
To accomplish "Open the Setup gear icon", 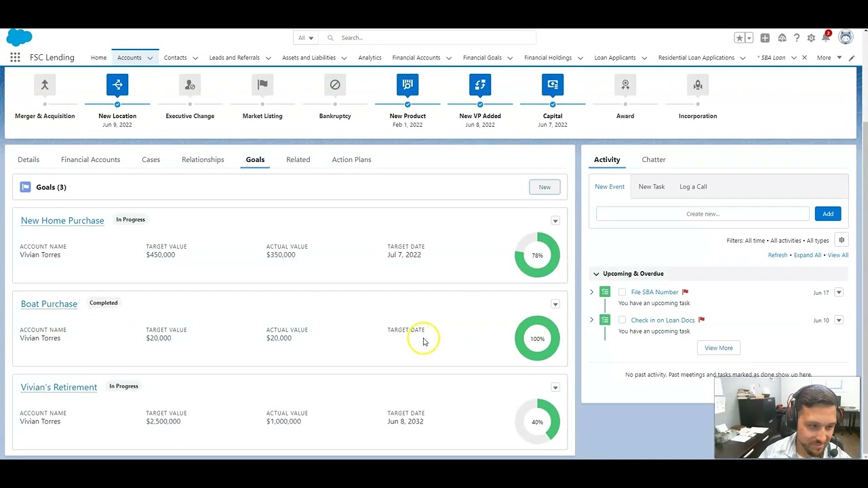I will [x=811, y=38].
